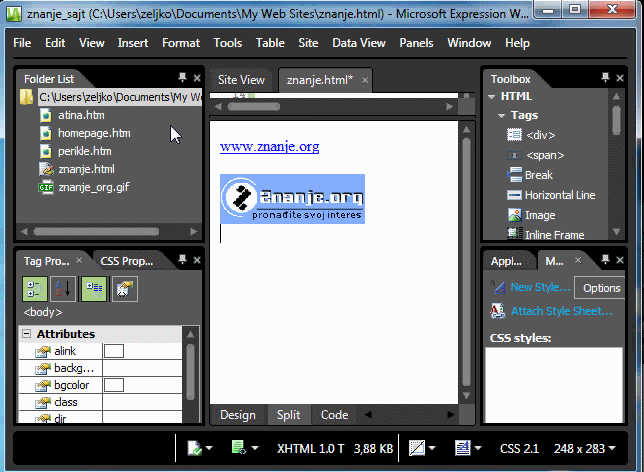Pick the Image tag in Toolbox
Image resolution: width=644 pixels, height=472 pixels.
[539, 215]
